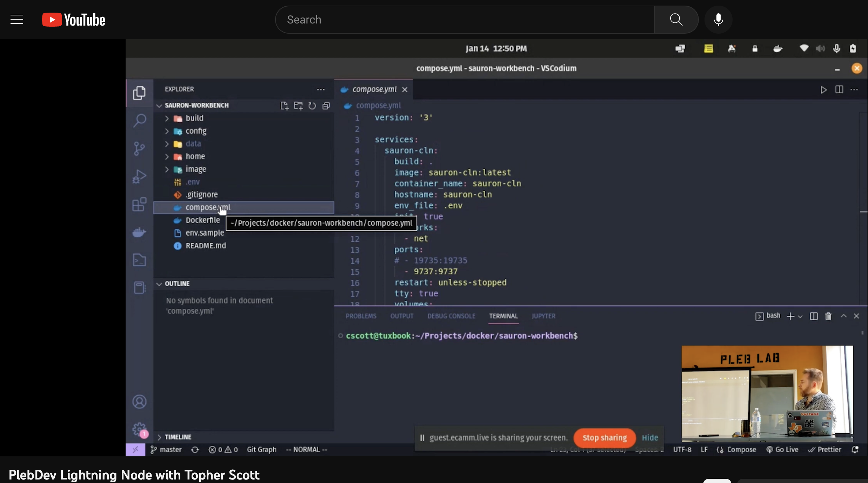Screen dimensions: 868x483
Task: Switch to the PROBLEMS tab
Action: (361, 316)
